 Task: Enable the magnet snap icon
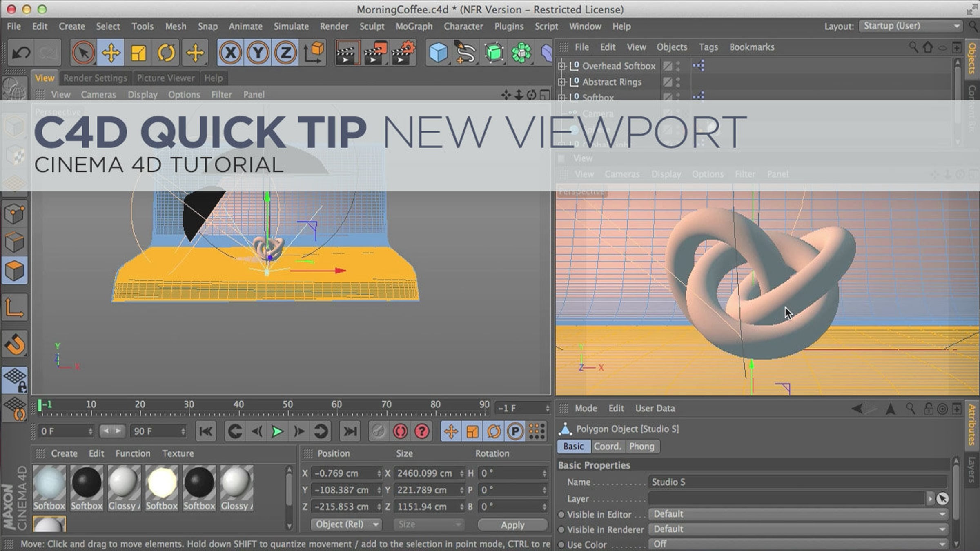(x=15, y=344)
